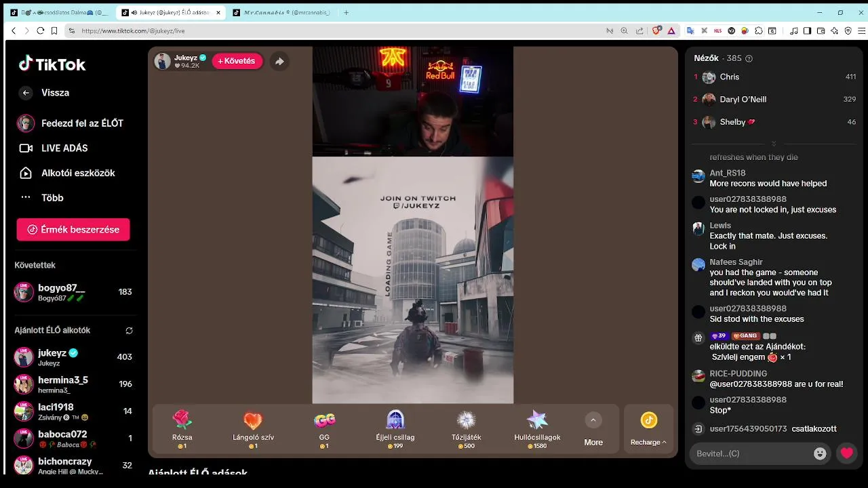868x488 pixels.
Task: Open hermina3_5 live channel
Action: [73, 384]
